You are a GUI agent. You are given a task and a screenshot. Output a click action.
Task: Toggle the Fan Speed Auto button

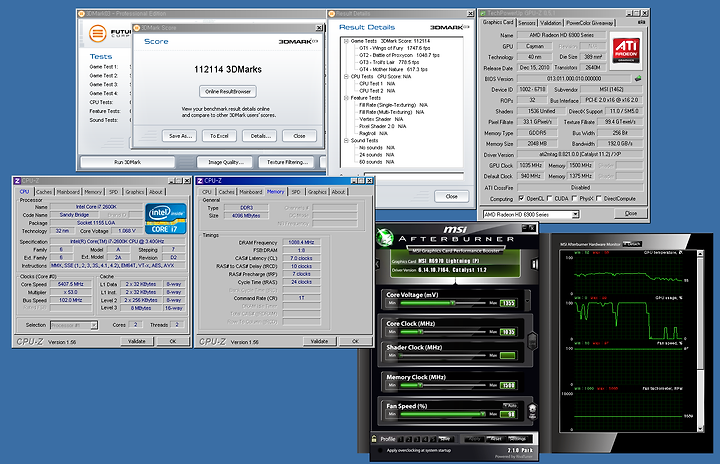[x=510, y=405]
